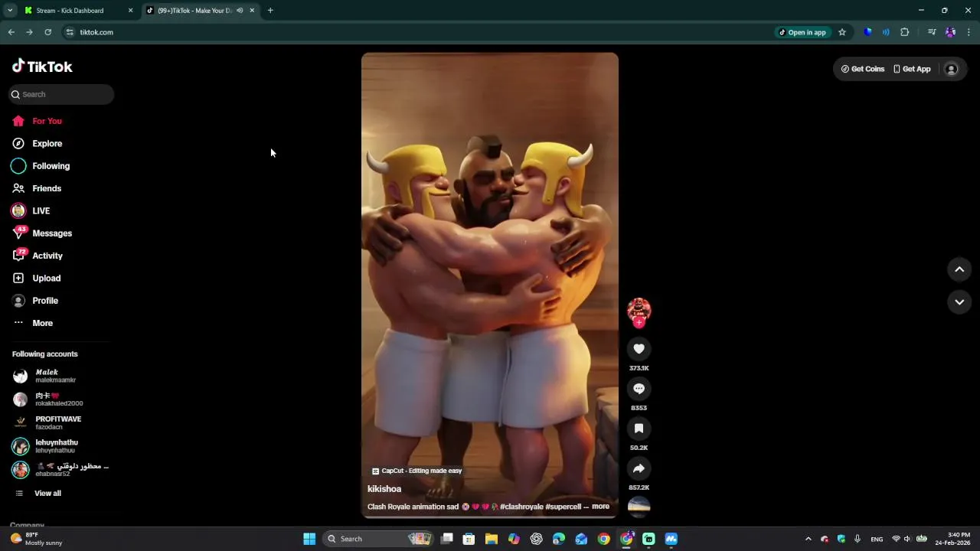Click the #supercell hashtag
Screen dimensions: 980x551
click(563, 507)
